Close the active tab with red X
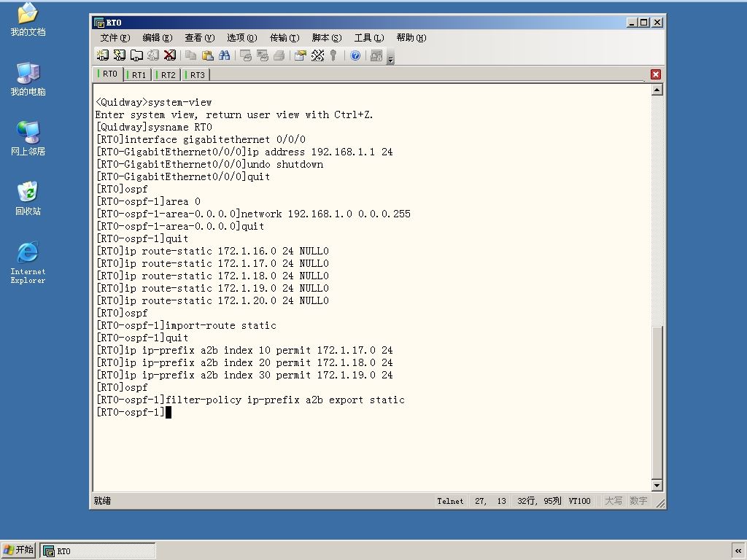747x560 pixels. tap(656, 74)
